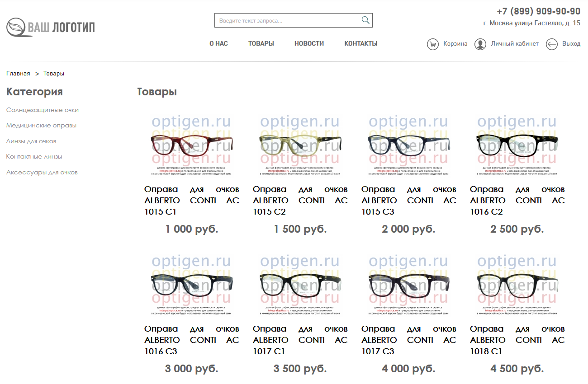Open product title ALBERTO CONTI AC 1016 C2
This screenshot has width=588, height=384.
click(517, 200)
